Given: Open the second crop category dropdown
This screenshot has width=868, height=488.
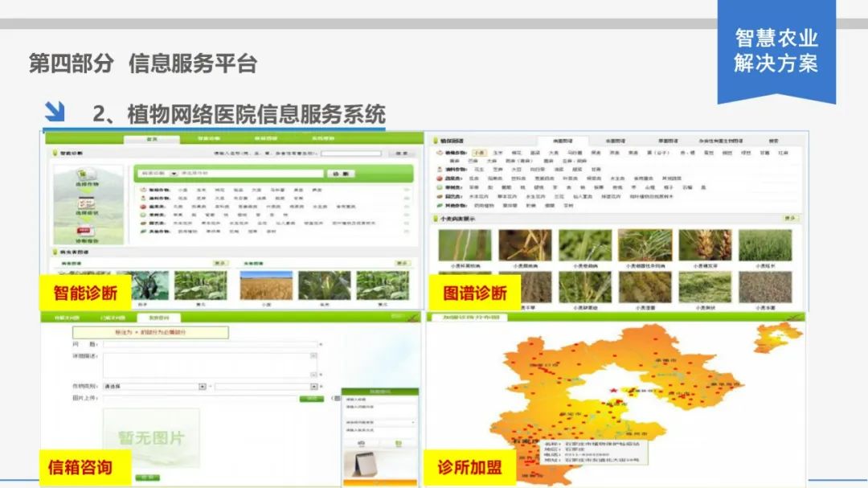Looking at the screenshot, I should point(266,387).
